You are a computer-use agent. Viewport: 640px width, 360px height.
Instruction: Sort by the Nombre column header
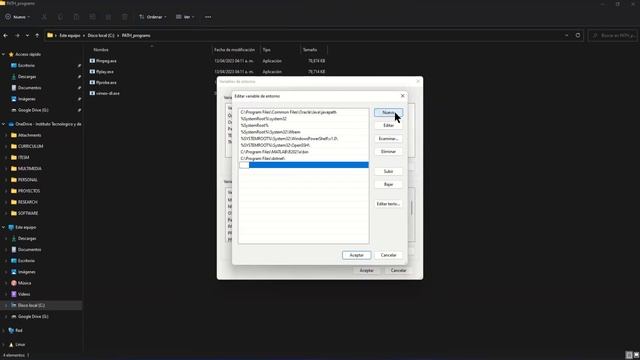coord(101,50)
